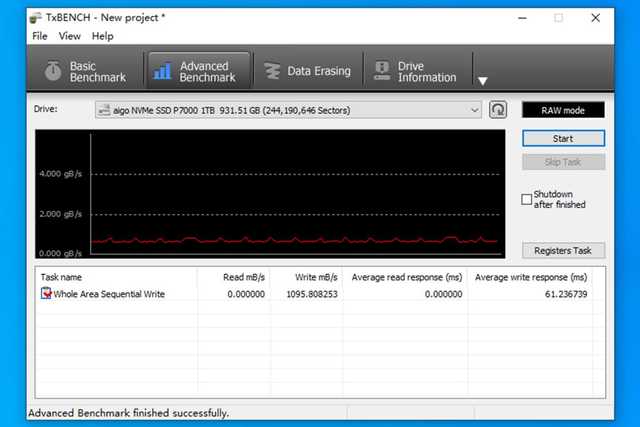Click the drive icon on Drive Information
This screenshot has width=640, height=427.
coord(382,71)
